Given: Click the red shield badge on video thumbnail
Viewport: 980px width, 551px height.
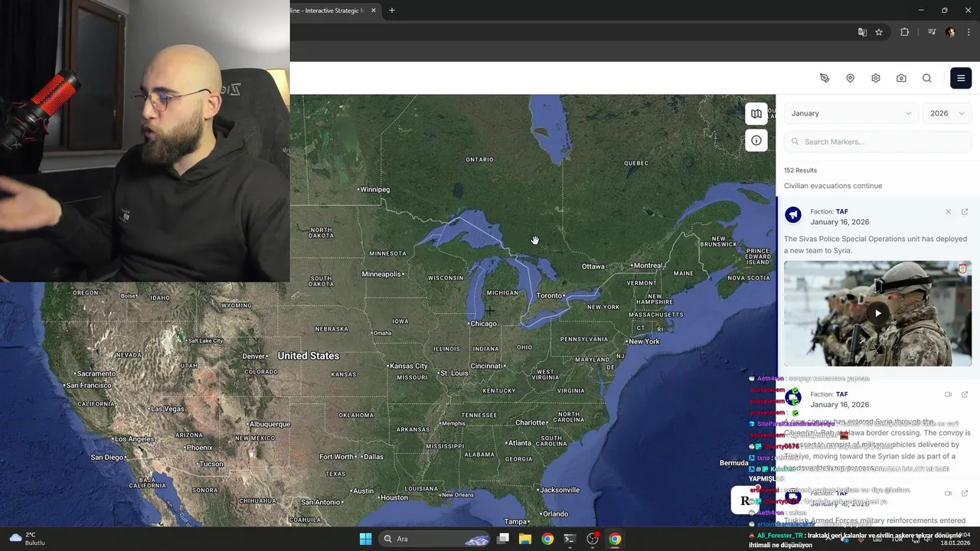Looking at the screenshot, I should (963, 269).
